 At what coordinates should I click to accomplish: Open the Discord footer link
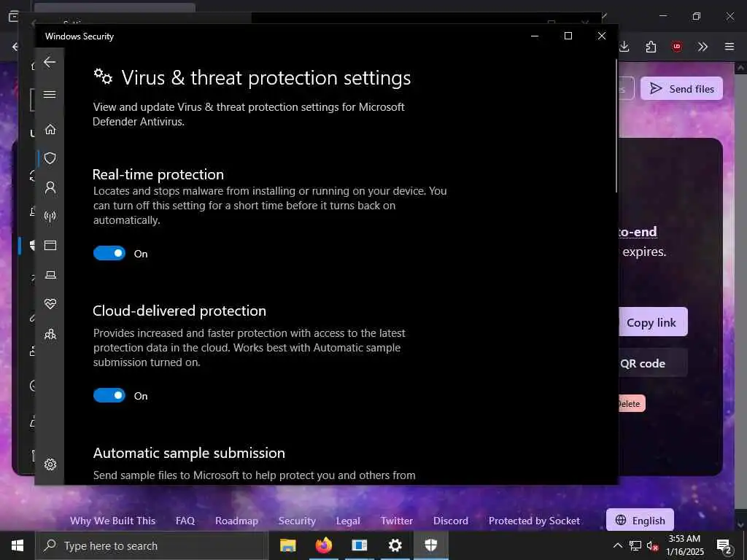tap(450, 521)
